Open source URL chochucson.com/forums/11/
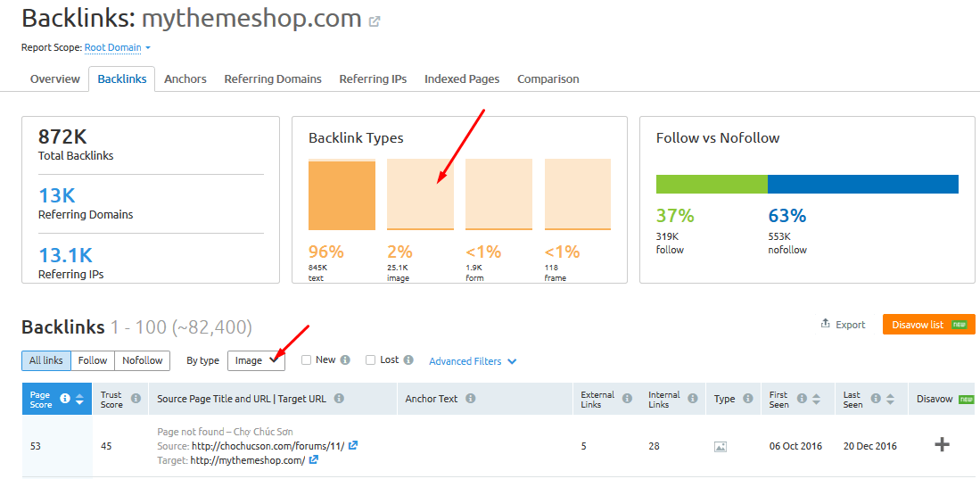 [268, 446]
